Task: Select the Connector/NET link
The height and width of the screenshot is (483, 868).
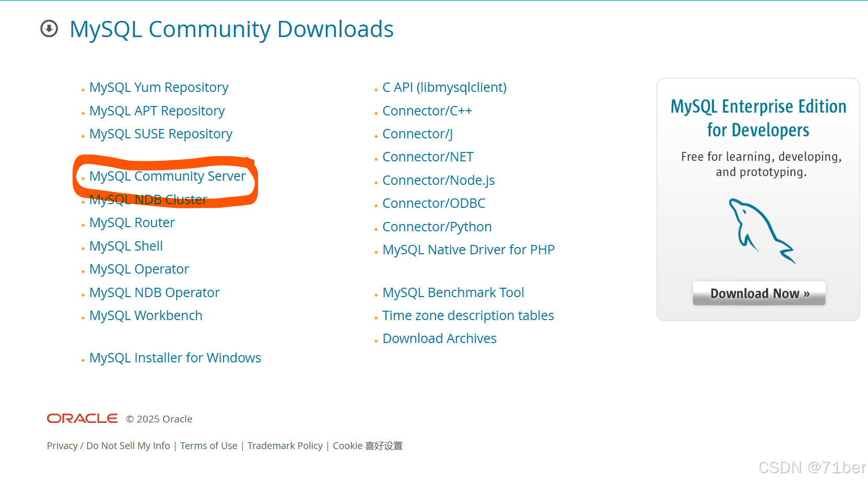Action: point(428,157)
